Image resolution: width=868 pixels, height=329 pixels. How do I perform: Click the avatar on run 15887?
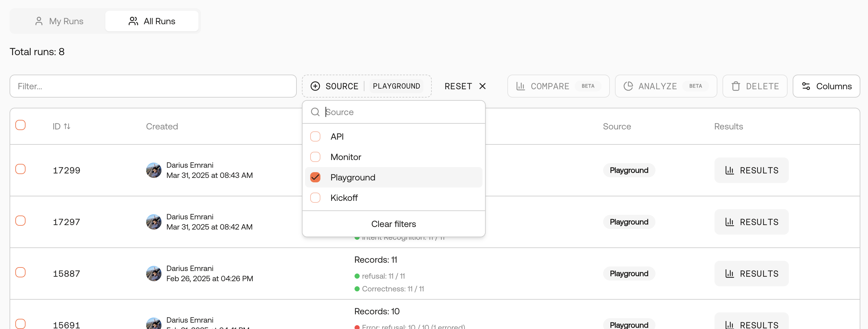153,274
